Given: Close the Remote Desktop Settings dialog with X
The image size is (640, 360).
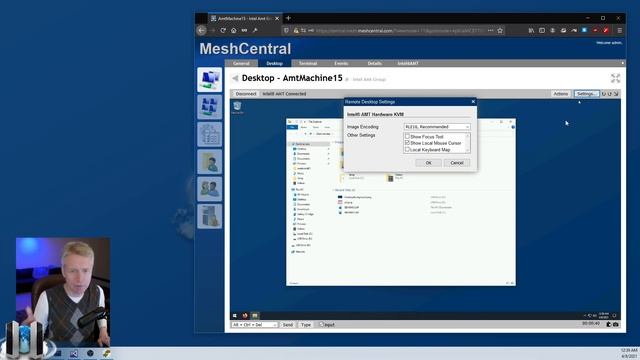Looking at the screenshot, I should tap(473, 102).
